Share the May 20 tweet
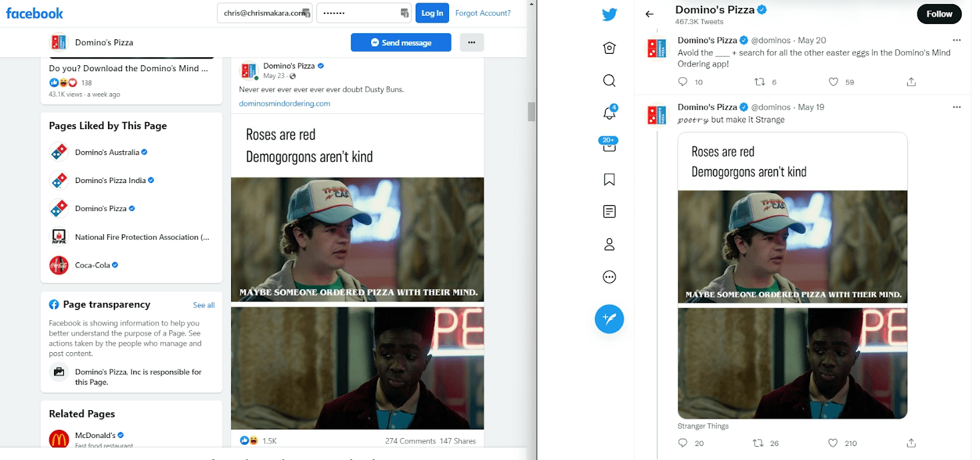Image resolution: width=980 pixels, height=460 pixels. [x=911, y=82]
